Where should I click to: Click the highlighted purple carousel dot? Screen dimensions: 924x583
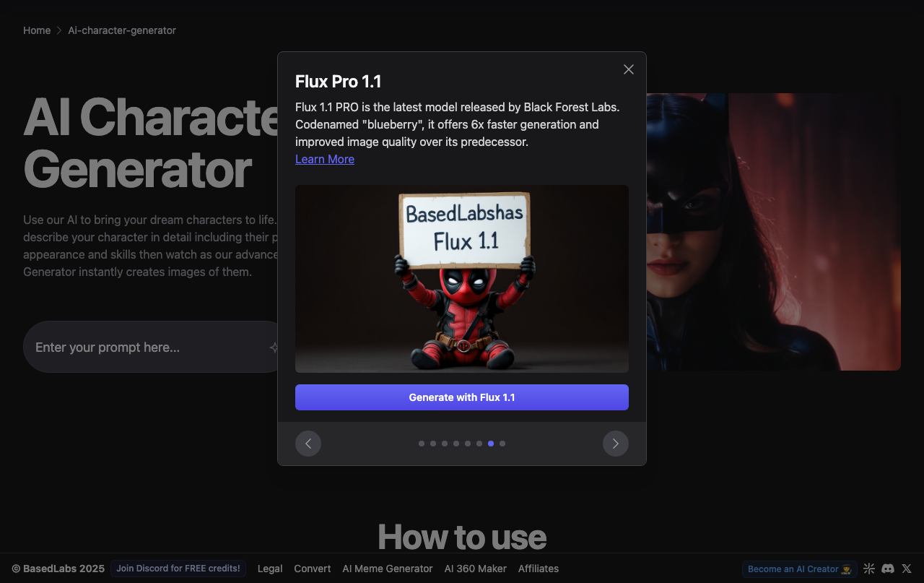pos(491,444)
